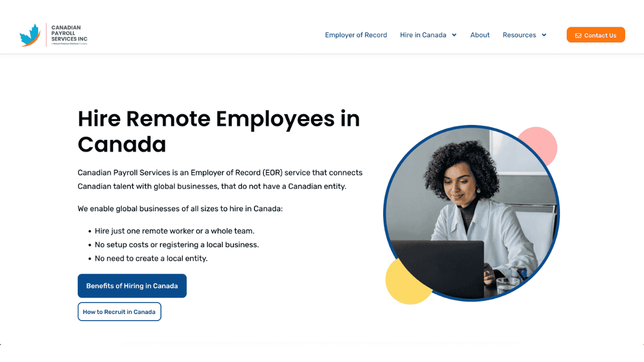Click the Benefits of Hiring in Canada button
644x362 pixels.
click(x=132, y=285)
